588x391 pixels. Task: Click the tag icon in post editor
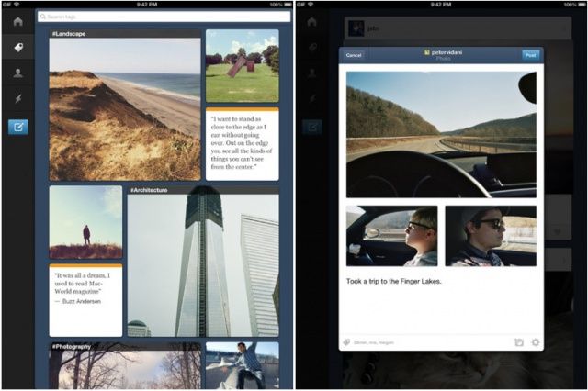[x=347, y=342]
